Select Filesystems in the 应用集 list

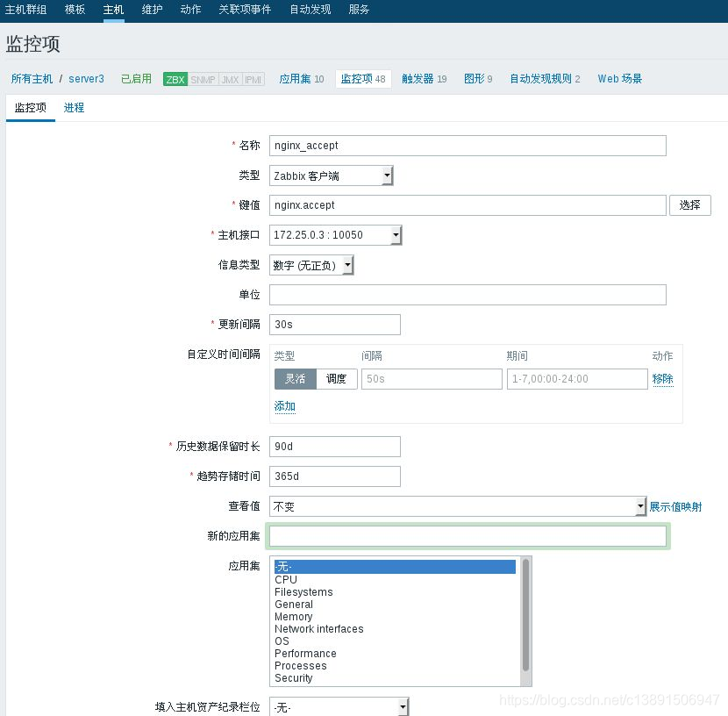click(x=395, y=592)
